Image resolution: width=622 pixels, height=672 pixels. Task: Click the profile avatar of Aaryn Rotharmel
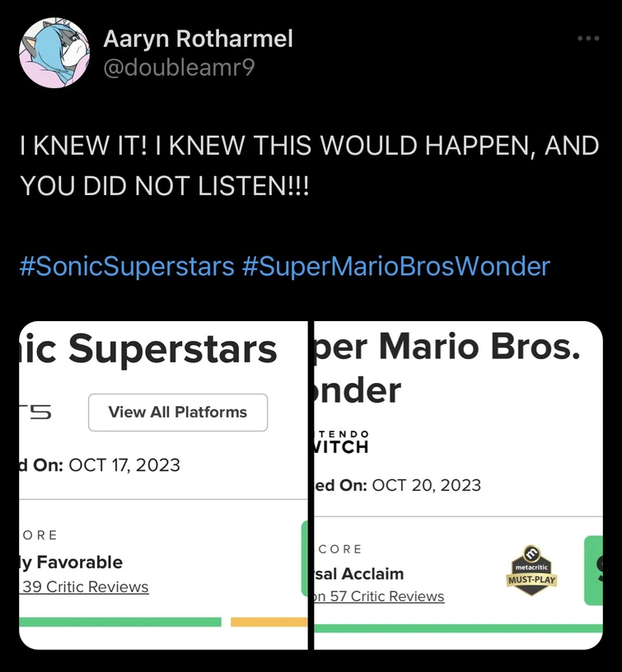52,52
